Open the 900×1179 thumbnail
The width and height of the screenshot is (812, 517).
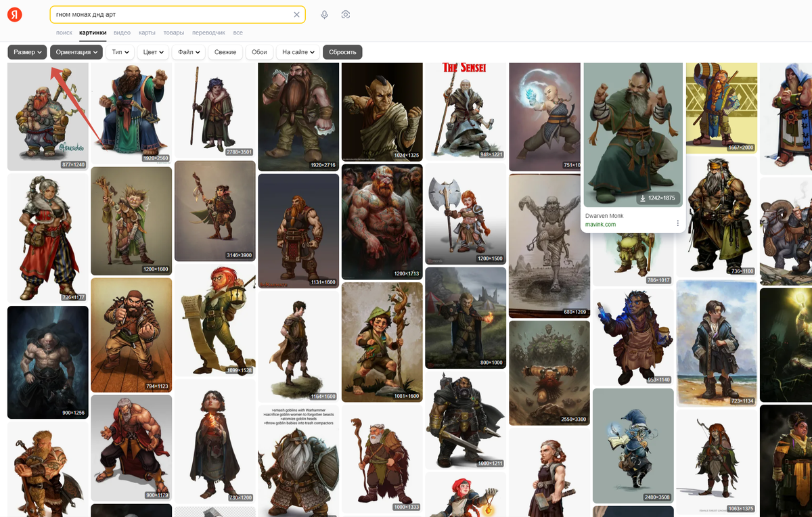(x=131, y=448)
